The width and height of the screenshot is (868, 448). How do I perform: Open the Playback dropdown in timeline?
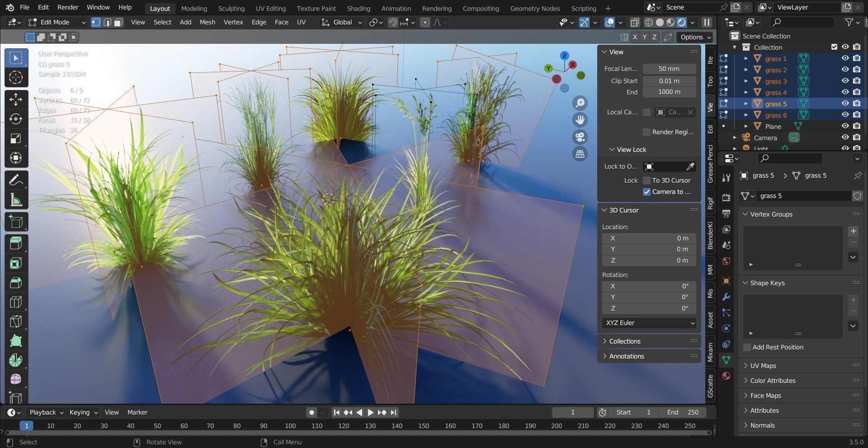46,412
